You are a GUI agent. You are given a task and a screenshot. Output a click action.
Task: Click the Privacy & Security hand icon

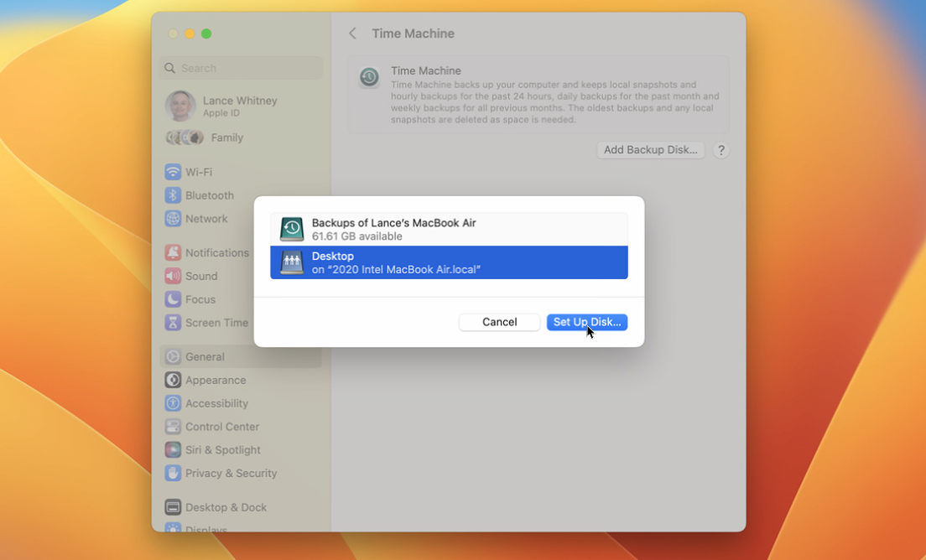[x=174, y=474]
